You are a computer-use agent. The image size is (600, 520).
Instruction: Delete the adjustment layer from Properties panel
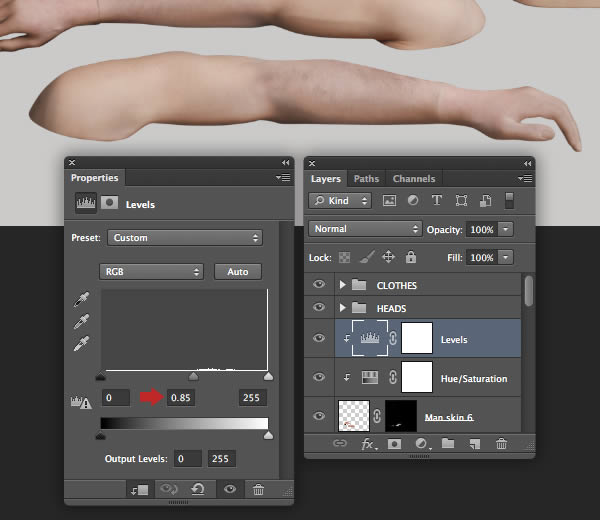point(258,489)
